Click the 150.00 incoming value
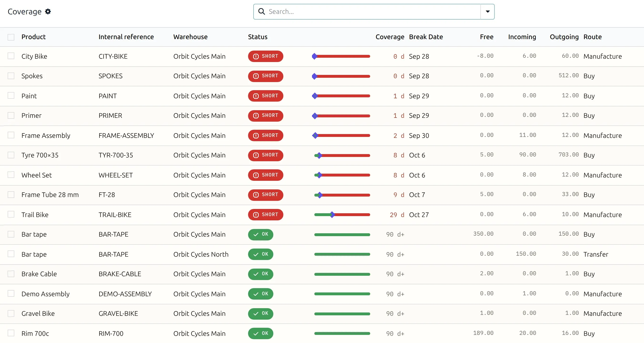This screenshot has width=644, height=343. [x=526, y=254]
